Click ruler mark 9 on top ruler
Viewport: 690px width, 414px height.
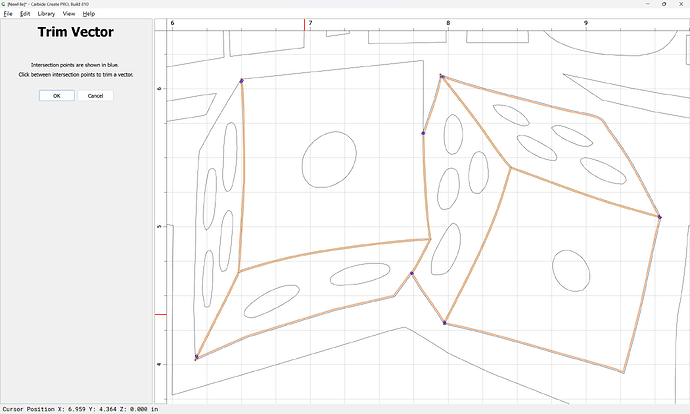(586, 23)
